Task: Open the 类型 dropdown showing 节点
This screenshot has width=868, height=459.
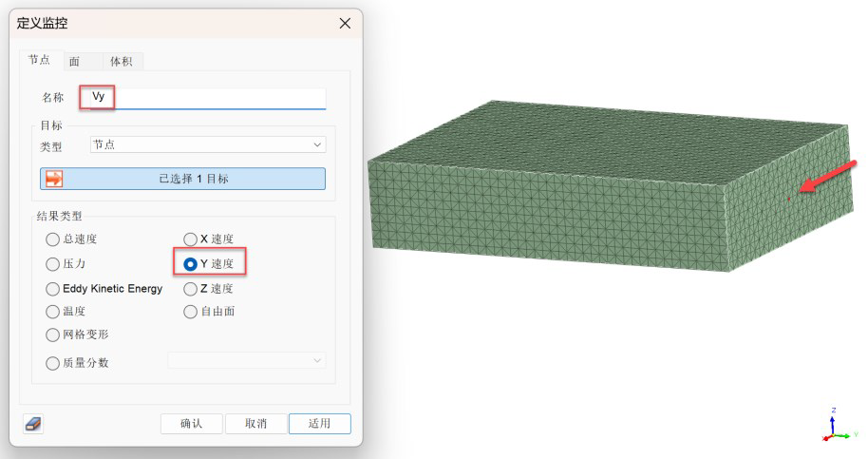Action: 207,144
